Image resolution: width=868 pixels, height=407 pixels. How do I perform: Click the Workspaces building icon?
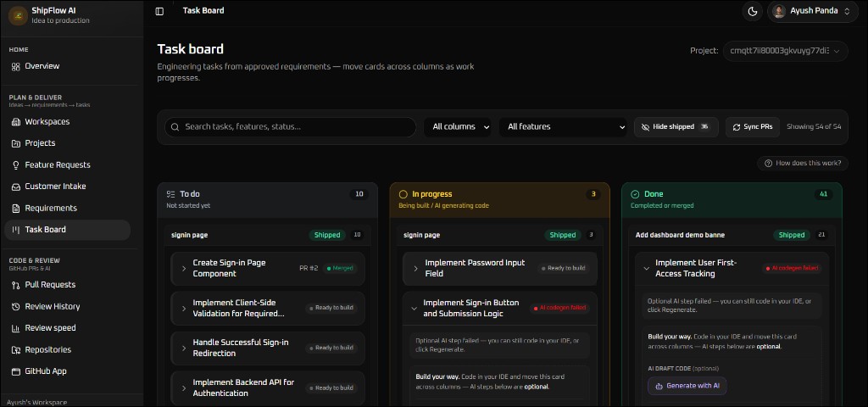coord(15,122)
